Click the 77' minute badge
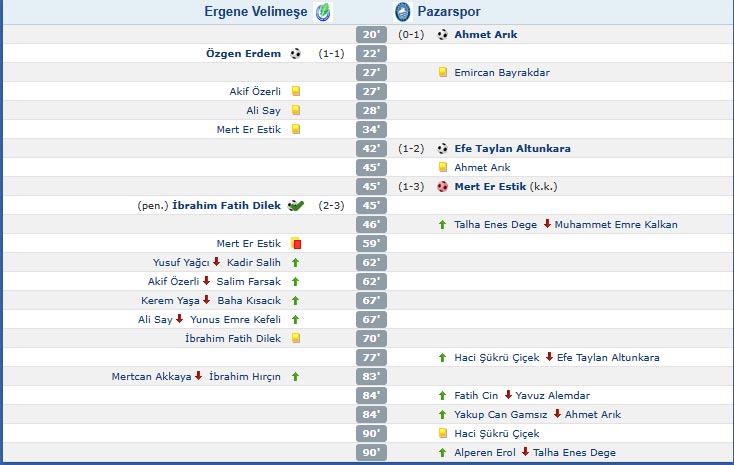The width and height of the screenshot is (734, 465). (x=370, y=358)
